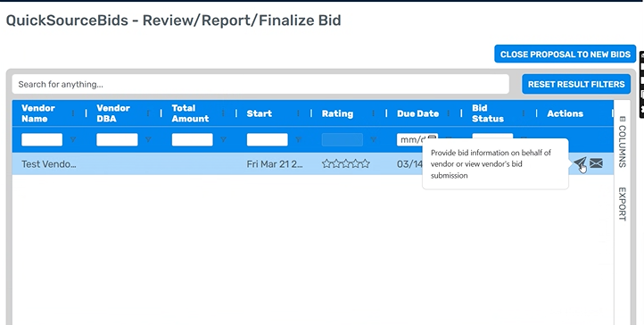Screen dimensions: 644x325
Task: Click the Actions column header
Action: pos(565,113)
